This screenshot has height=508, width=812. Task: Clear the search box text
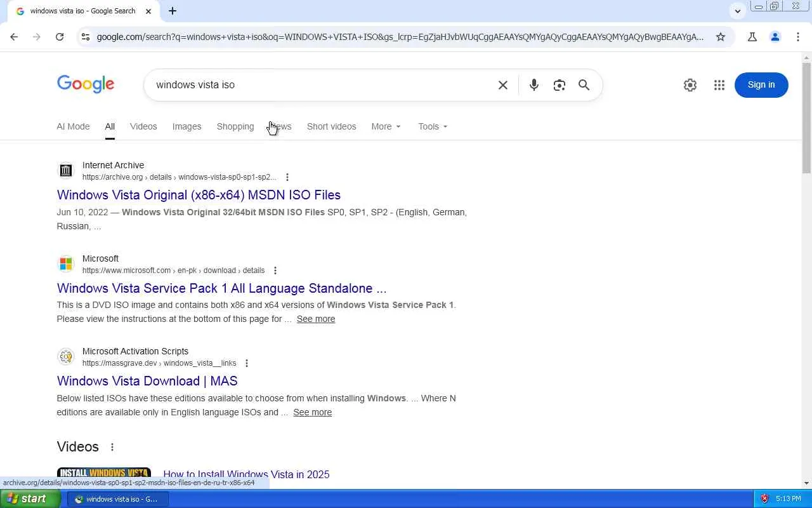point(503,85)
